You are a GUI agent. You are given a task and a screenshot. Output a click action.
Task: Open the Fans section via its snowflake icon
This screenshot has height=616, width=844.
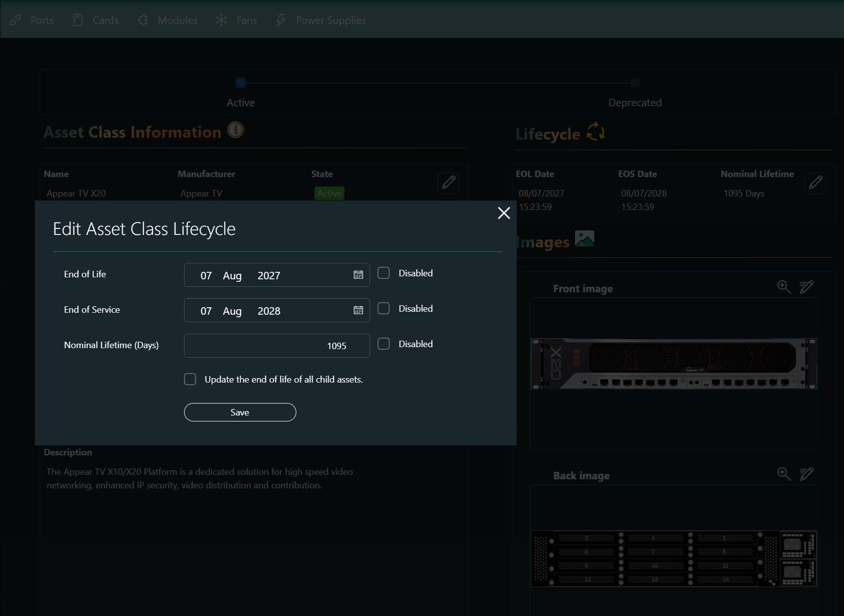coord(221,20)
